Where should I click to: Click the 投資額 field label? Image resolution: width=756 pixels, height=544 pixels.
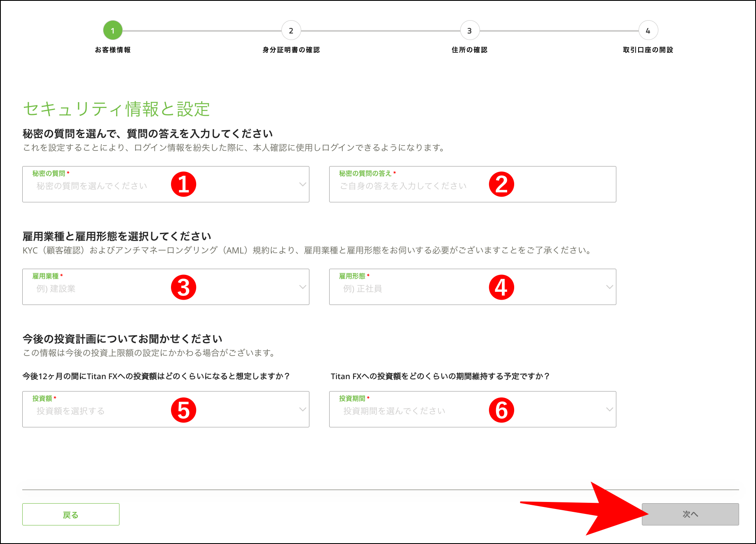click(44, 399)
